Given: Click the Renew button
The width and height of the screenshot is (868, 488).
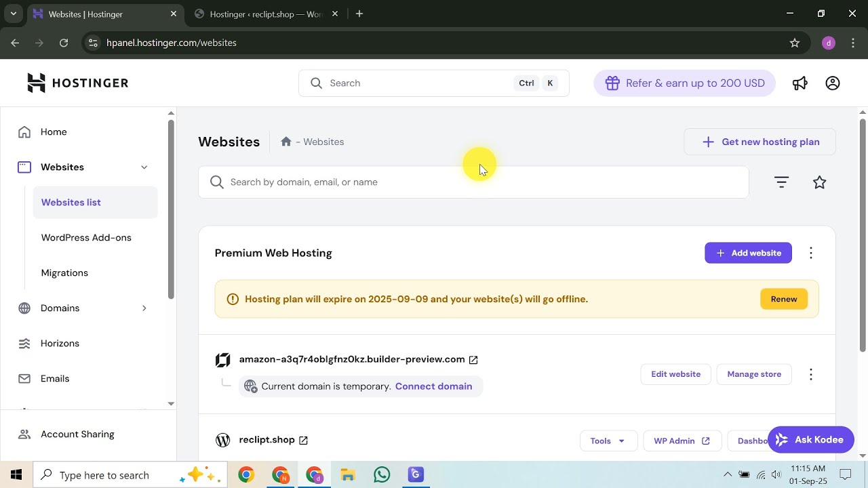Looking at the screenshot, I should 784,299.
